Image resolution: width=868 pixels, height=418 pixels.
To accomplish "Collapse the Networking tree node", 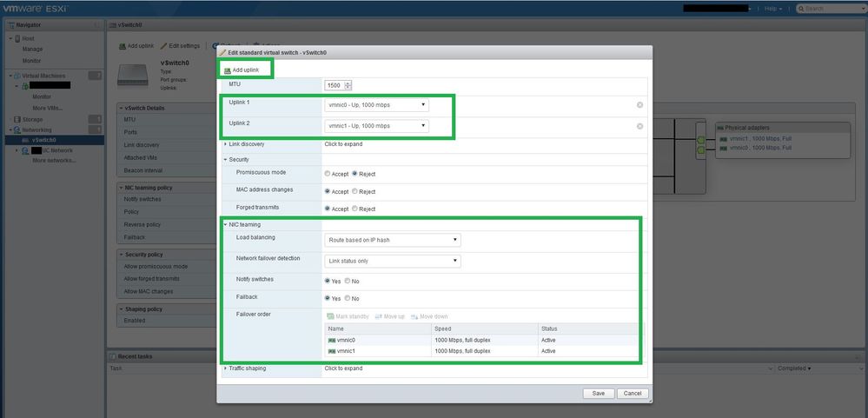I will (10, 130).
